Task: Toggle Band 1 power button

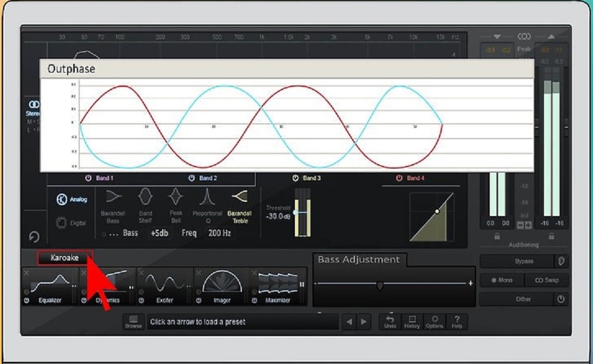Action: (88, 178)
